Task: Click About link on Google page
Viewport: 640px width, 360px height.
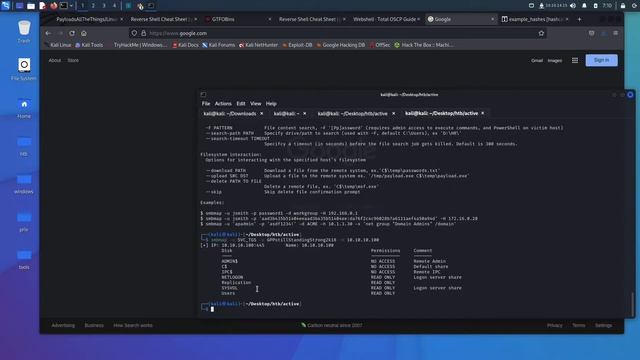Action: [55, 60]
